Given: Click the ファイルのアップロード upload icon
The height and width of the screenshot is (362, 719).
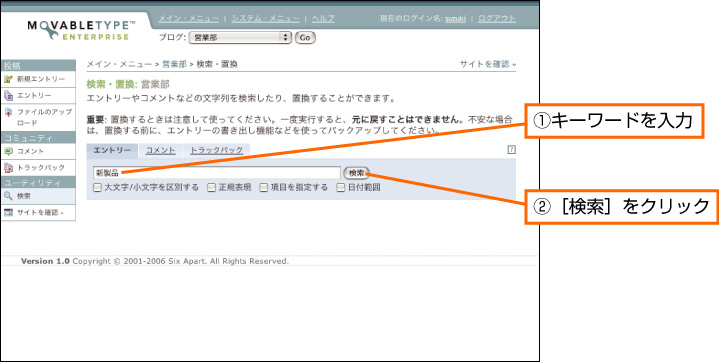Looking at the screenshot, I should pyautogui.click(x=8, y=112).
